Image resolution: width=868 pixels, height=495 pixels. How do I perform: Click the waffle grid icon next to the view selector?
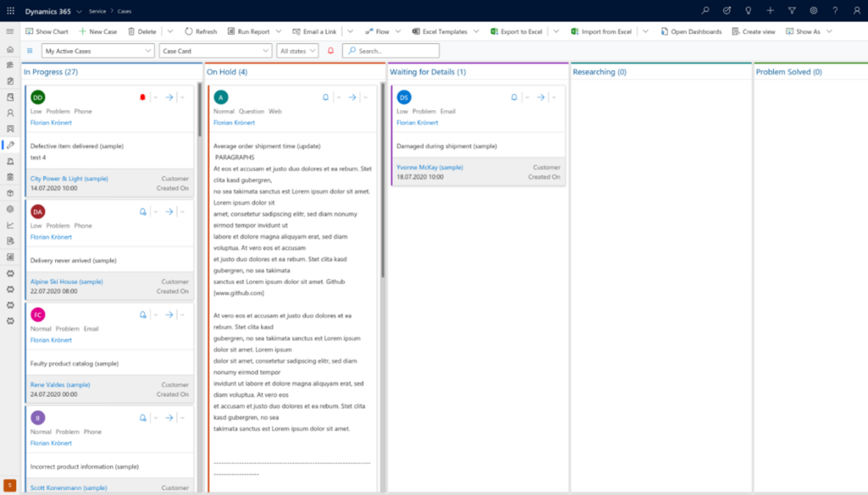[29, 50]
